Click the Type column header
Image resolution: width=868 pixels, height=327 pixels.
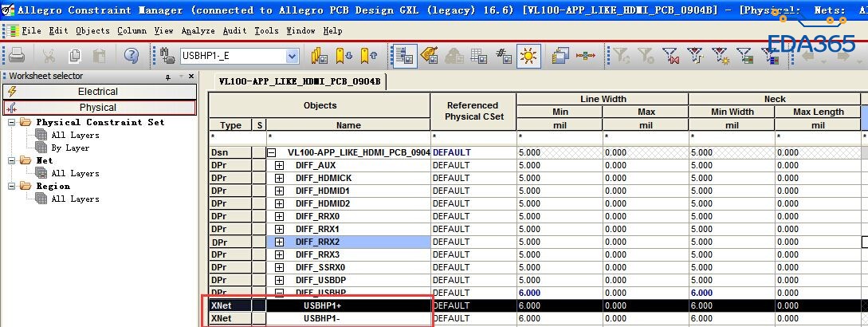(230, 125)
